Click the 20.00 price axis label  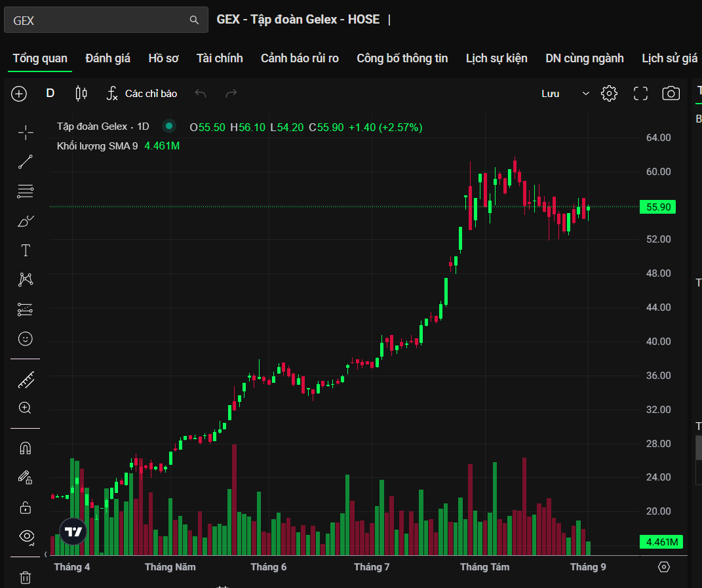coord(658,511)
